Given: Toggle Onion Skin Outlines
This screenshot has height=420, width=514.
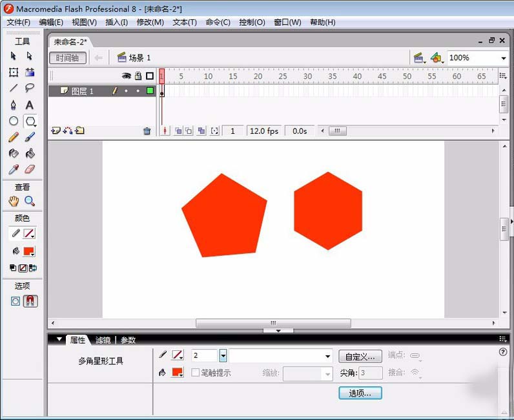Looking at the screenshot, I should [189, 131].
